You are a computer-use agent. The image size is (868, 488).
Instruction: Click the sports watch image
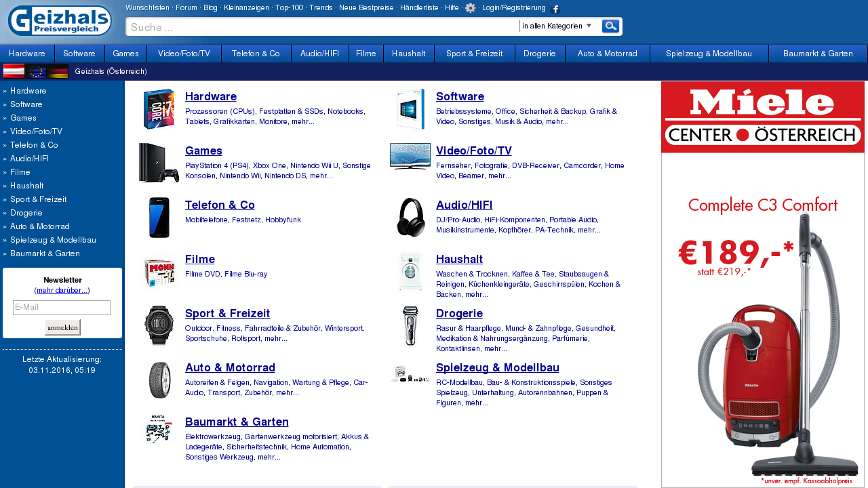pos(159,325)
